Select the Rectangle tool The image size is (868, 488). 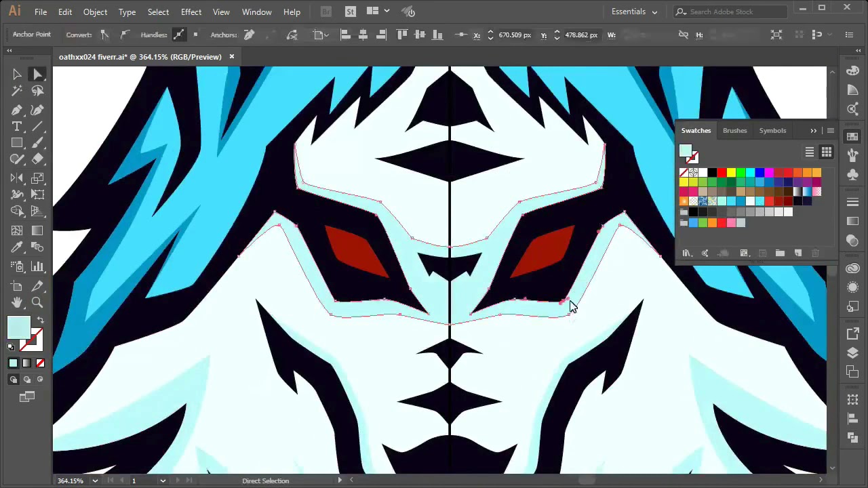coord(17,143)
